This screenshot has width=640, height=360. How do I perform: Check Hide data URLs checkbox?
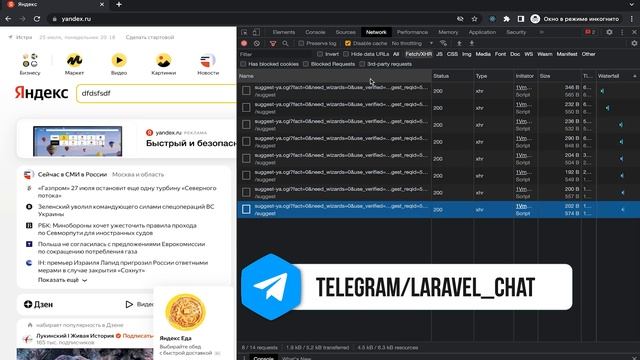coord(346,54)
